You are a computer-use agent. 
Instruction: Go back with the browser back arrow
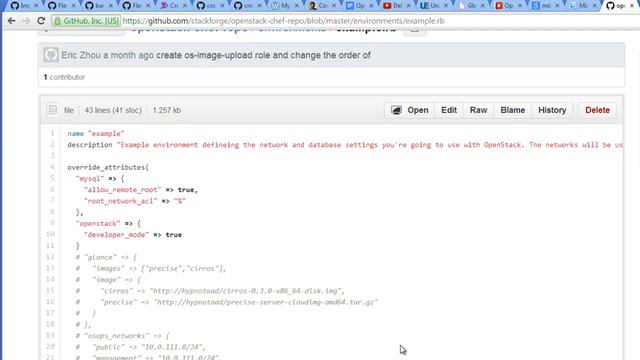11,20
